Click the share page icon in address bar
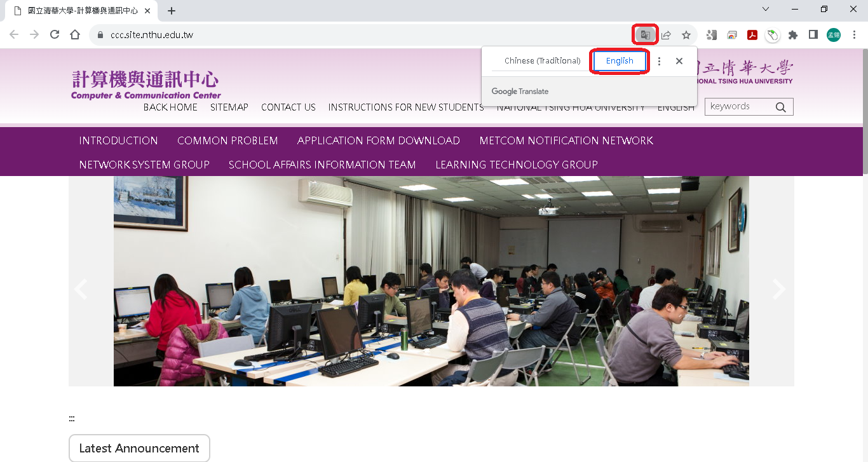This screenshot has width=868, height=462. coord(666,35)
